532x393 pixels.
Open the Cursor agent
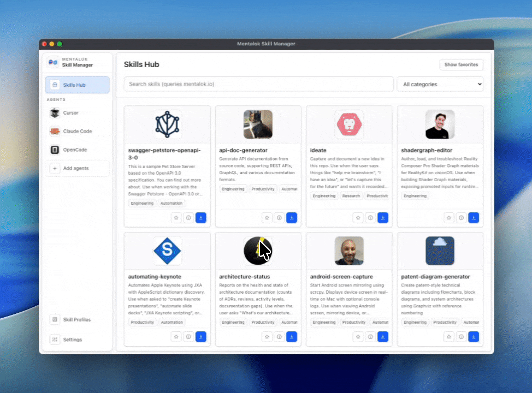78,112
